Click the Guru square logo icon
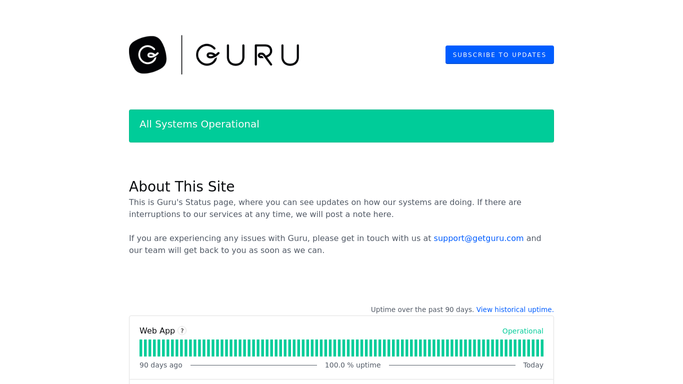This screenshot has width=683, height=384. pos(148,55)
